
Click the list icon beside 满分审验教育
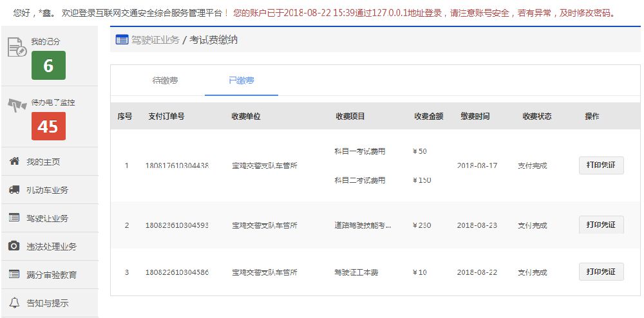[x=14, y=274]
